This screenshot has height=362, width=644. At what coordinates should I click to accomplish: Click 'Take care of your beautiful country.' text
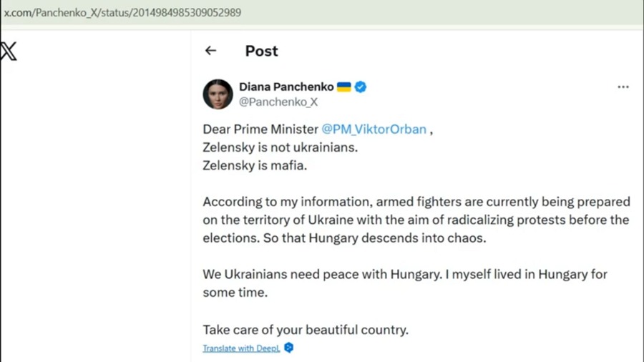tap(306, 330)
